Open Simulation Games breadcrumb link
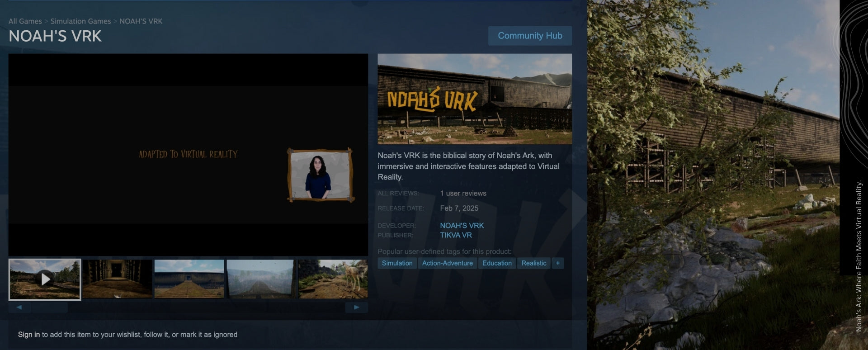This screenshot has height=350, width=868. (80, 21)
